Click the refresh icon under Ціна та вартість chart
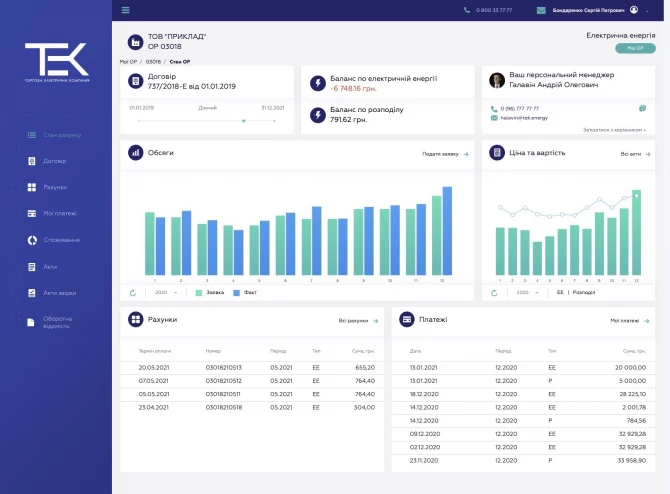 pos(494,293)
